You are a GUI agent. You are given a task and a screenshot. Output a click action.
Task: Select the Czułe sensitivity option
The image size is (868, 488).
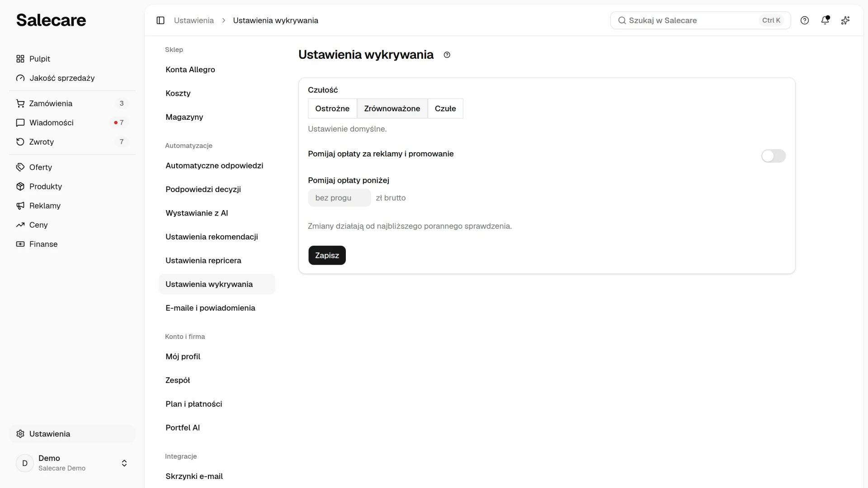(445, 108)
